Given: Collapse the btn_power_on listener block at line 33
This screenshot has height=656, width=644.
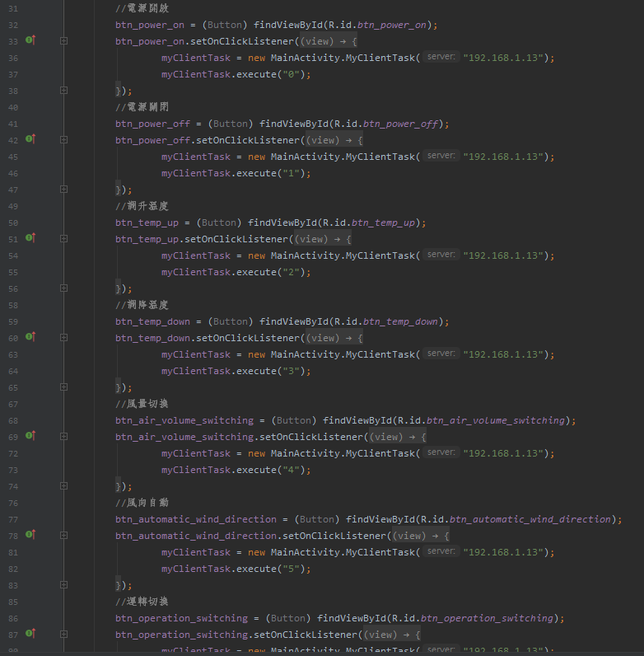Looking at the screenshot, I should (63, 40).
